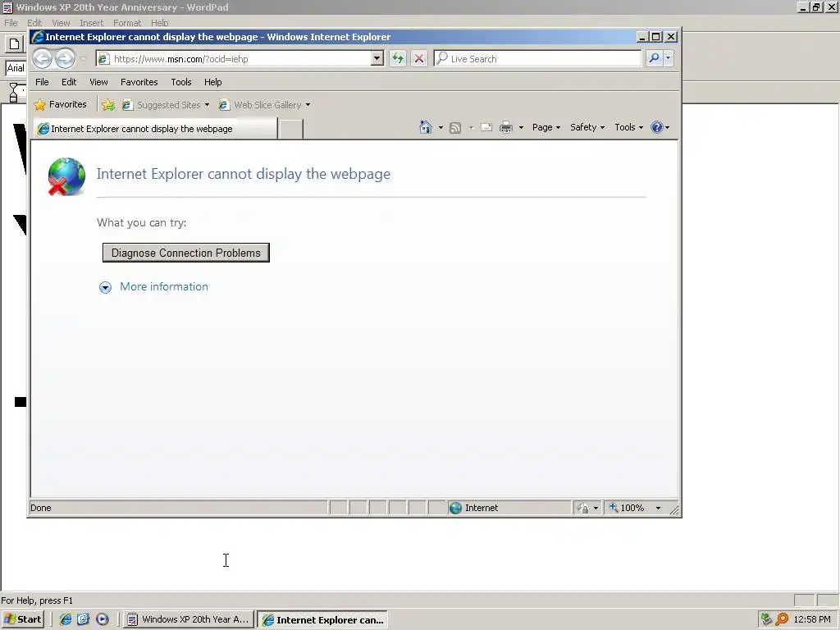Click the Print printer icon
Image resolution: width=840 pixels, height=630 pixels.
click(x=505, y=127)
